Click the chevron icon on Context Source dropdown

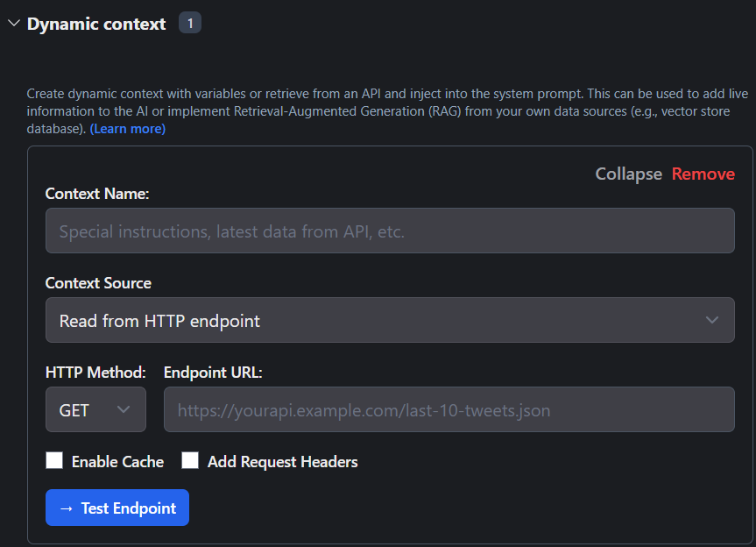click(x=712, y=320)
